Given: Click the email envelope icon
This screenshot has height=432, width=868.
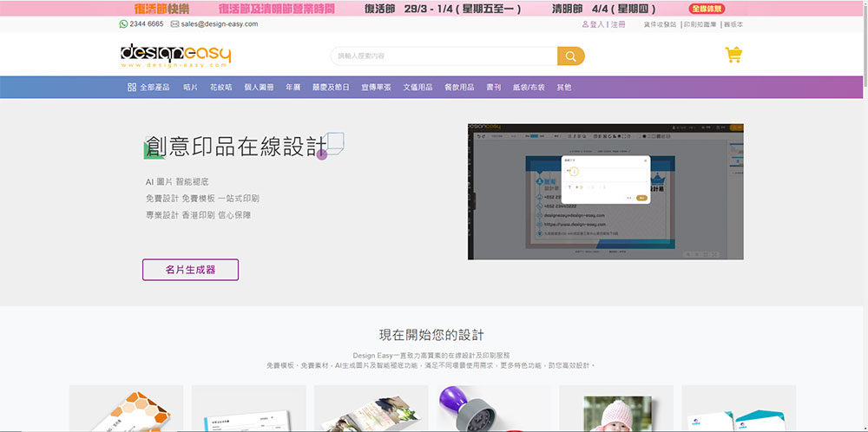Looking at the screenshot, I should (x=174, y=24).
